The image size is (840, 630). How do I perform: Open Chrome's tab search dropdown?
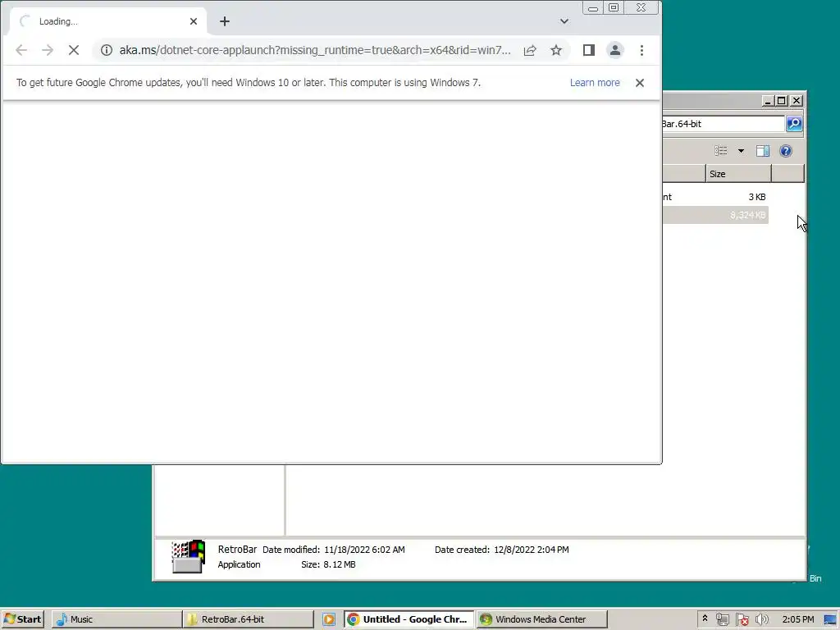[564, 21]
